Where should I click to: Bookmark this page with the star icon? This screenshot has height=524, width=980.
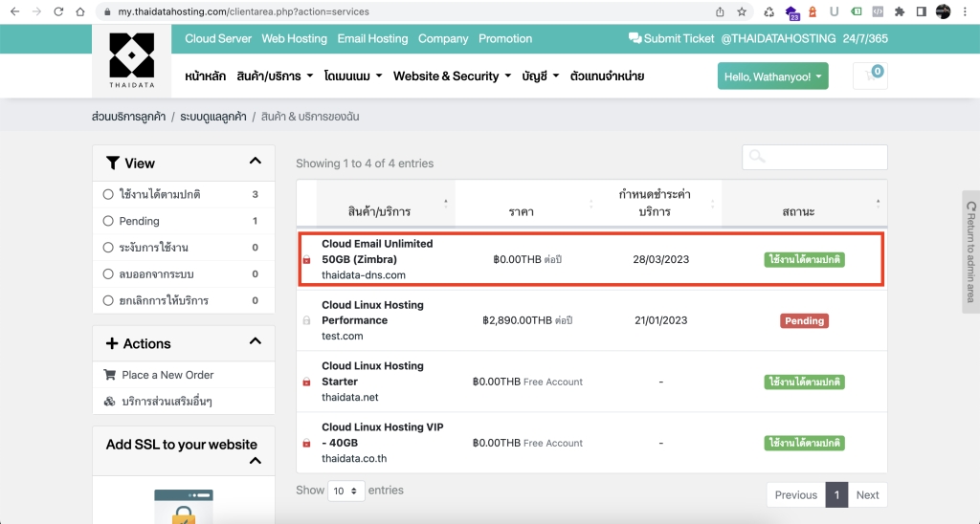(x=742, y=12)
